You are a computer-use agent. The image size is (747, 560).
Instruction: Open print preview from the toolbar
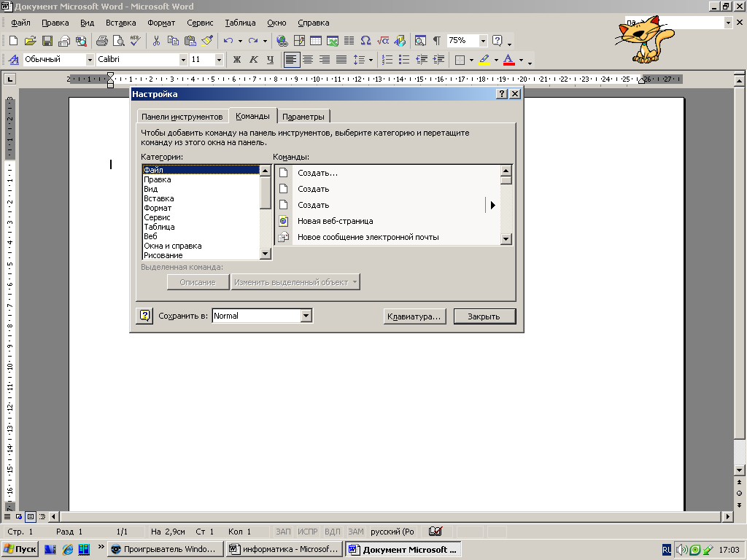tap(119, 41)
